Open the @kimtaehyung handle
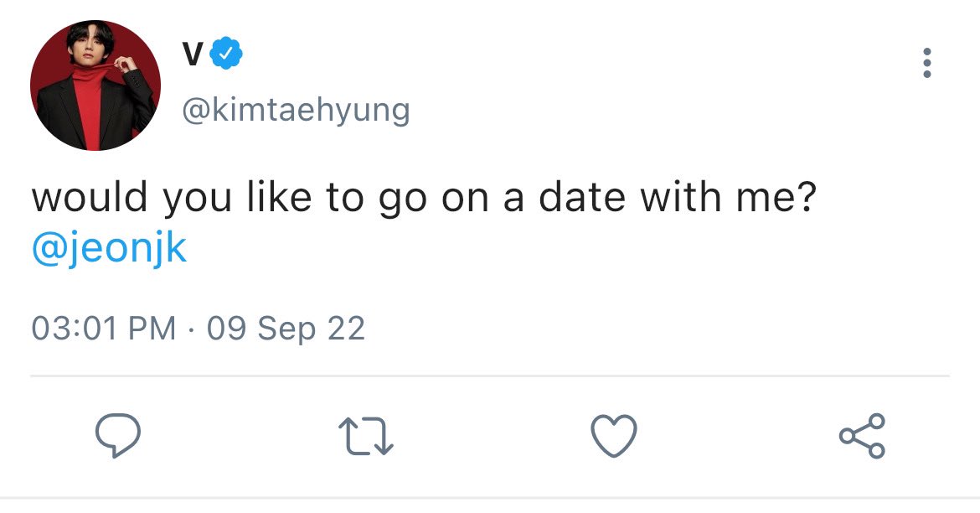 [296, 110]
